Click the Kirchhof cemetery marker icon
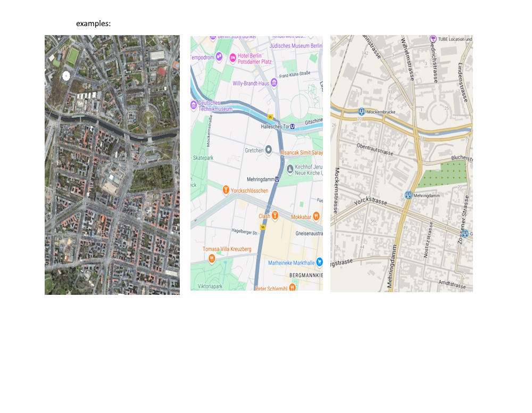This screenshot has height=413, width=532. [290, 169]
